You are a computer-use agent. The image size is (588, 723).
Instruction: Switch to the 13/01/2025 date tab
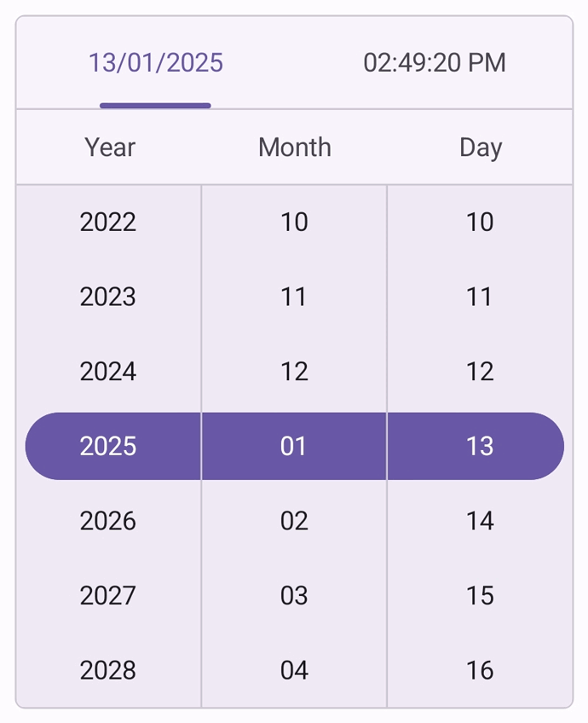pos(156,63)
